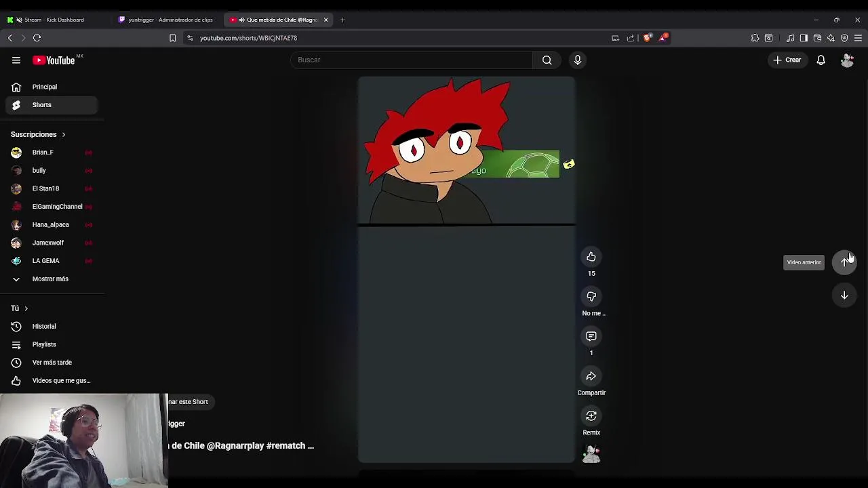
Task: Open the Brian_F subscription channel
Action: [x=52, y=152]
